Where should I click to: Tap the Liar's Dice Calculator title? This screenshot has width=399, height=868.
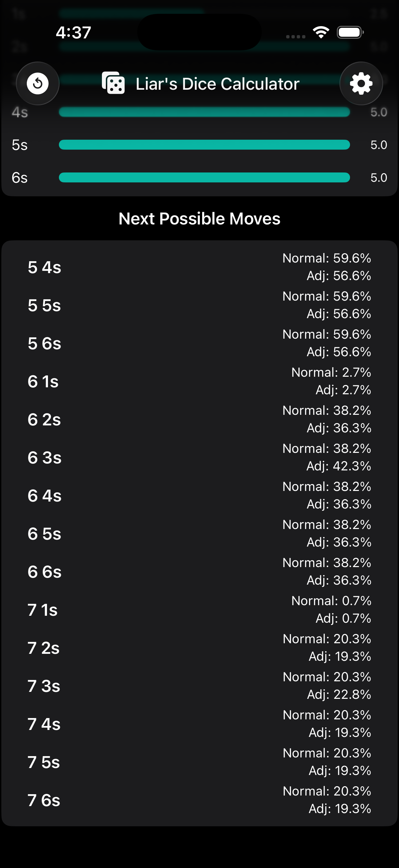coord(217,84)
